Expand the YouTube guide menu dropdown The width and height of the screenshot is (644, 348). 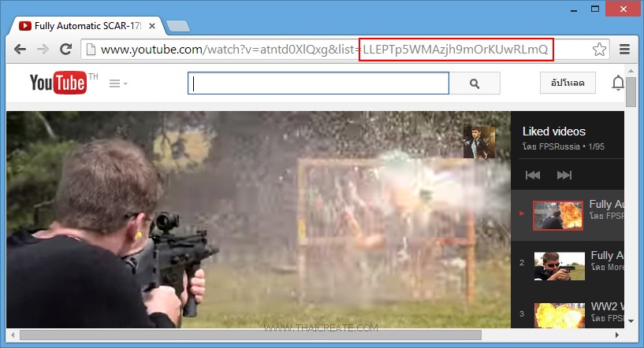click(118, 83)
